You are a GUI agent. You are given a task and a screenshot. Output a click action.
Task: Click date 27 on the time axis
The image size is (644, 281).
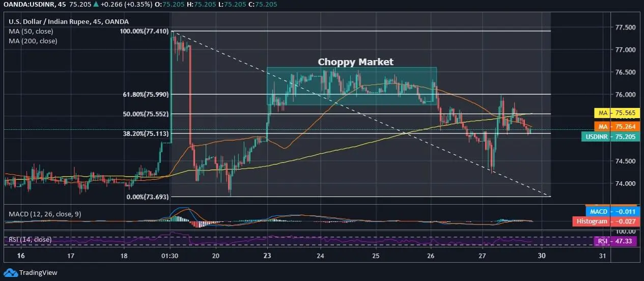tap(483, 256)
